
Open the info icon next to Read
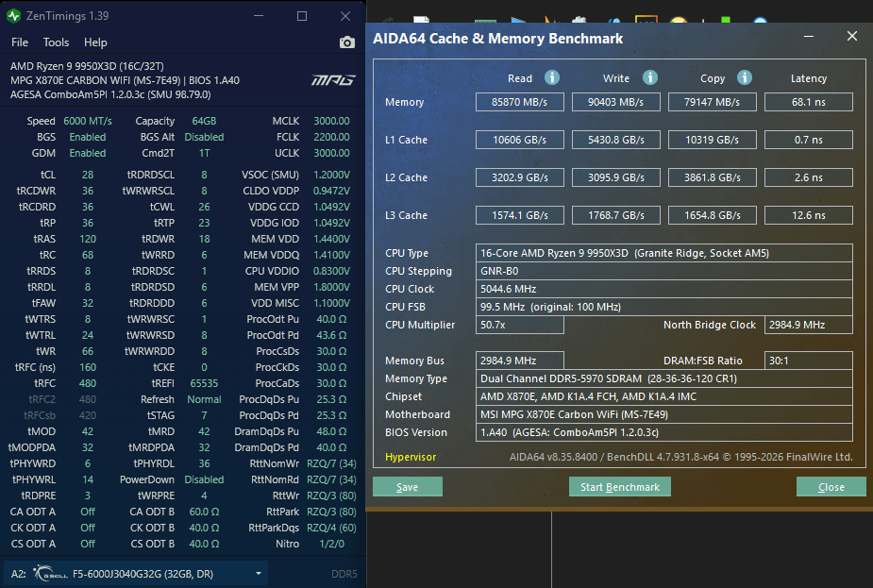coord(552,77)
